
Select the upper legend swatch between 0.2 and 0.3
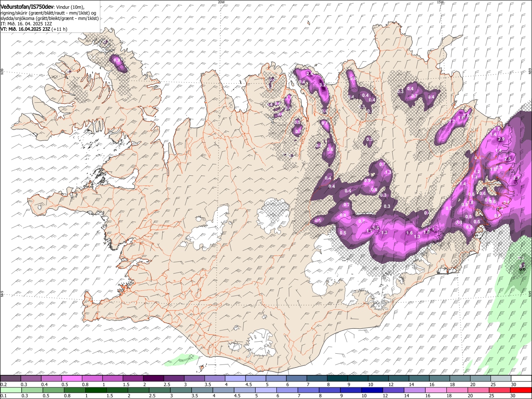(x=11, y=378)
